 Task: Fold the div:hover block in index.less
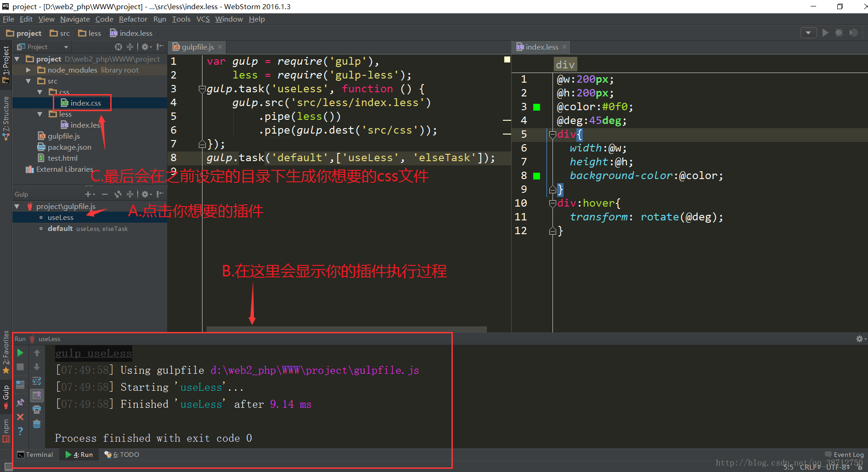point(552,203)
